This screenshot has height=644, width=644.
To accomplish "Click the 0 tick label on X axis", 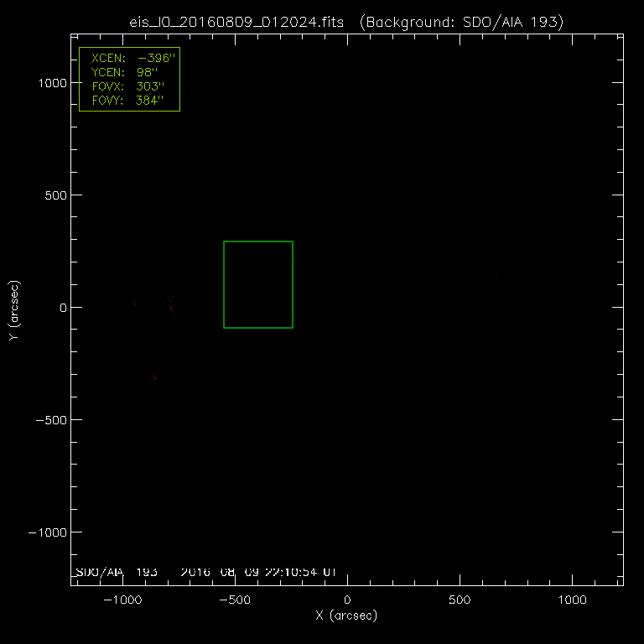I will pyautogui.click(x=347, y=600).
